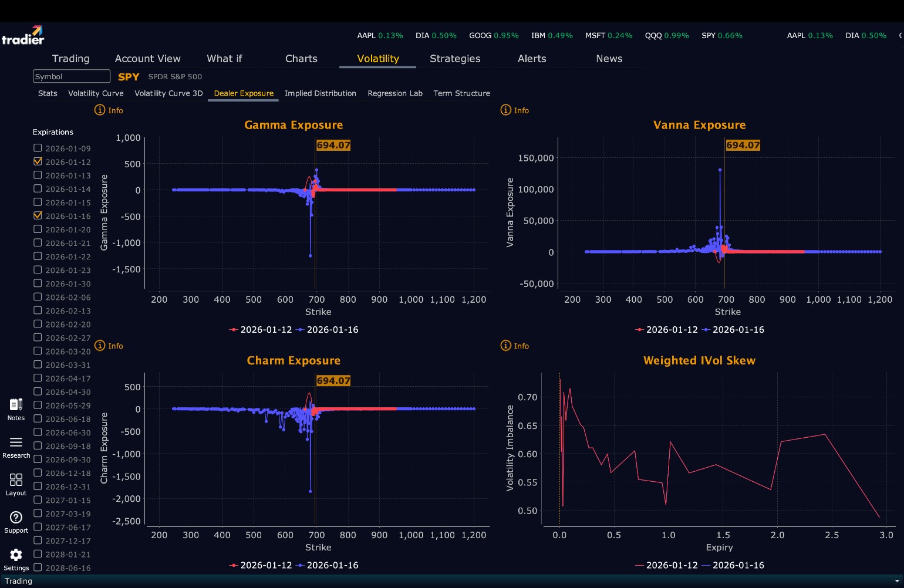
Task: Switch to the Strategies tab
Action: click(x=455, y=59)
